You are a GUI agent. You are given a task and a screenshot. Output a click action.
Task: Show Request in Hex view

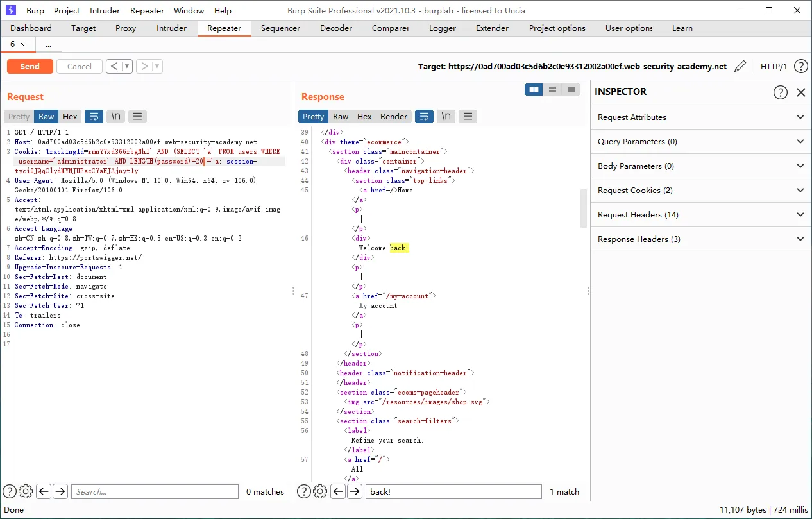pos(70,116)
